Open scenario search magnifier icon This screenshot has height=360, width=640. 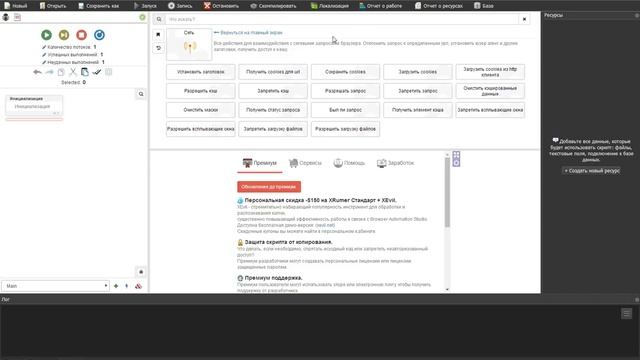pos(141,94)
